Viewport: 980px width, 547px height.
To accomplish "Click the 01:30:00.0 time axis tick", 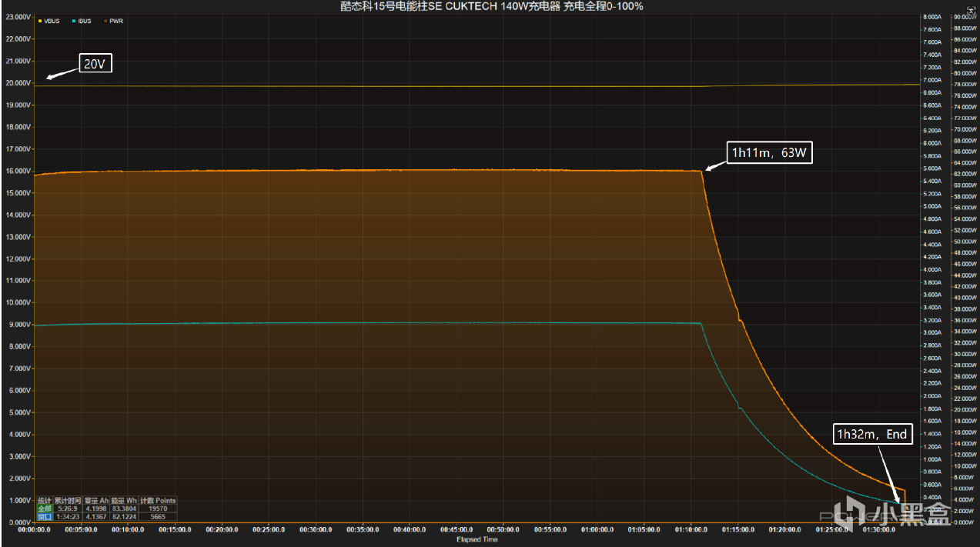I will coord(880,529).
